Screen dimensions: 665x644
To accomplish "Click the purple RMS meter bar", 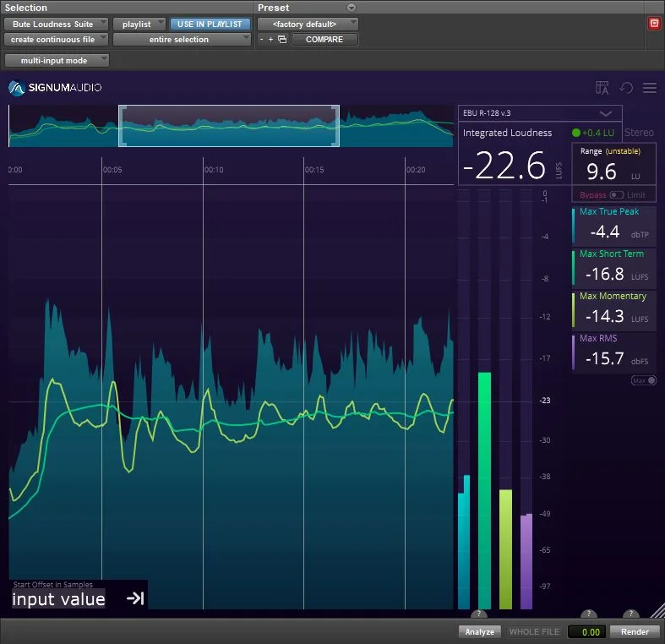I will click(526, 561).
